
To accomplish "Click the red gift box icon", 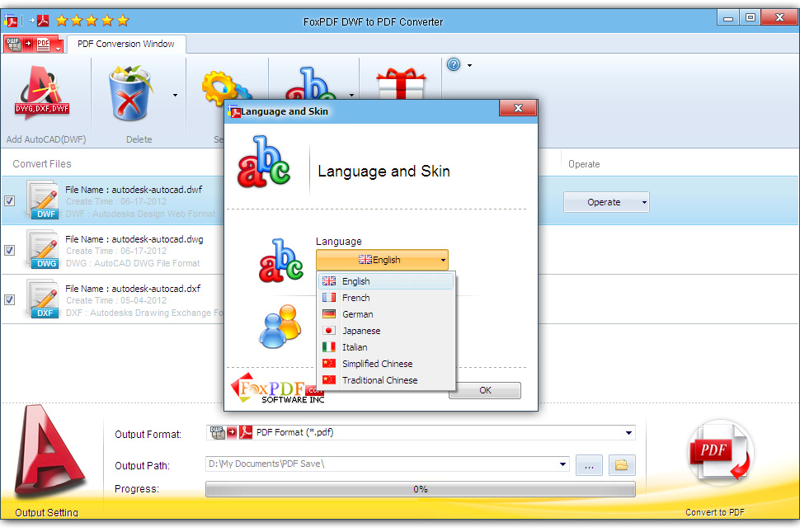I will tap(401, 84).
